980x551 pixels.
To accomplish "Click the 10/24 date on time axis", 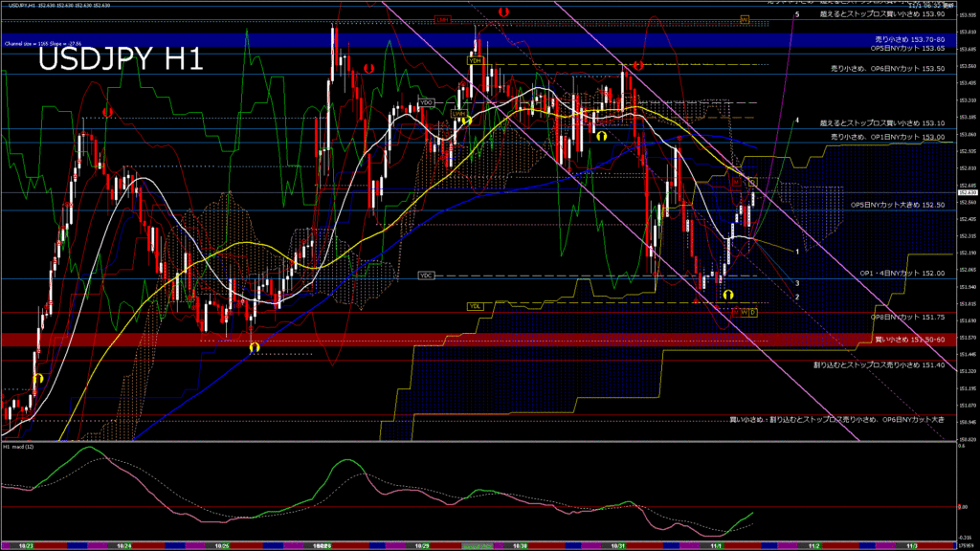I will coord(123,545).
